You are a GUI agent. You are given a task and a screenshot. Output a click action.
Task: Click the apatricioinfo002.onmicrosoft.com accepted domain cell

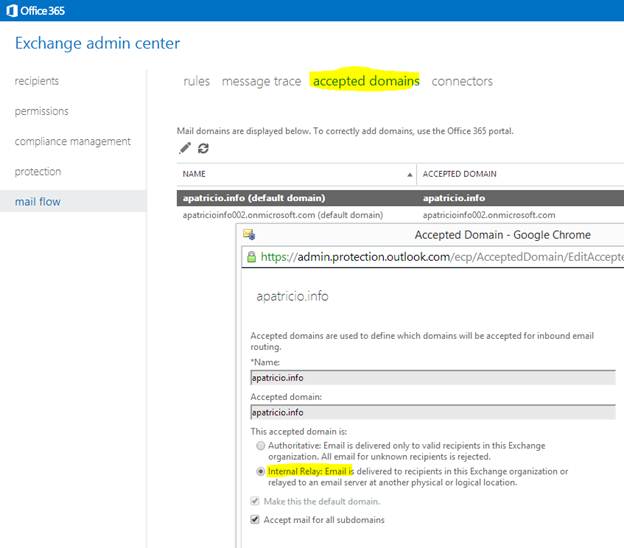coord(489,215)
